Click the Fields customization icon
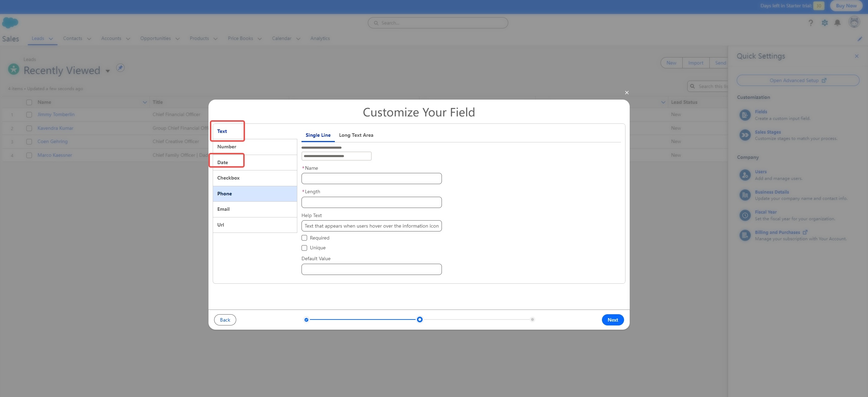Screen dimensions: 868x397 745,115
